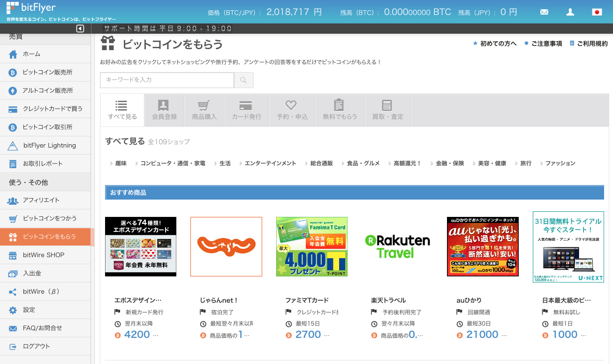Open the じゃらん logo banner
The height and width of the screenshot is (364, 613).
(226, 246)
